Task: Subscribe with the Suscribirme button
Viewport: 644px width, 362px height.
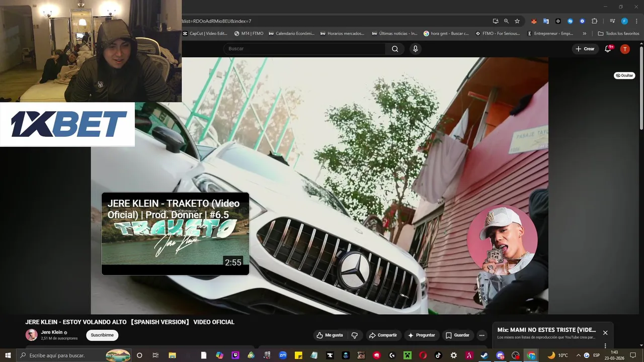Action: click(x=102, y=335)
